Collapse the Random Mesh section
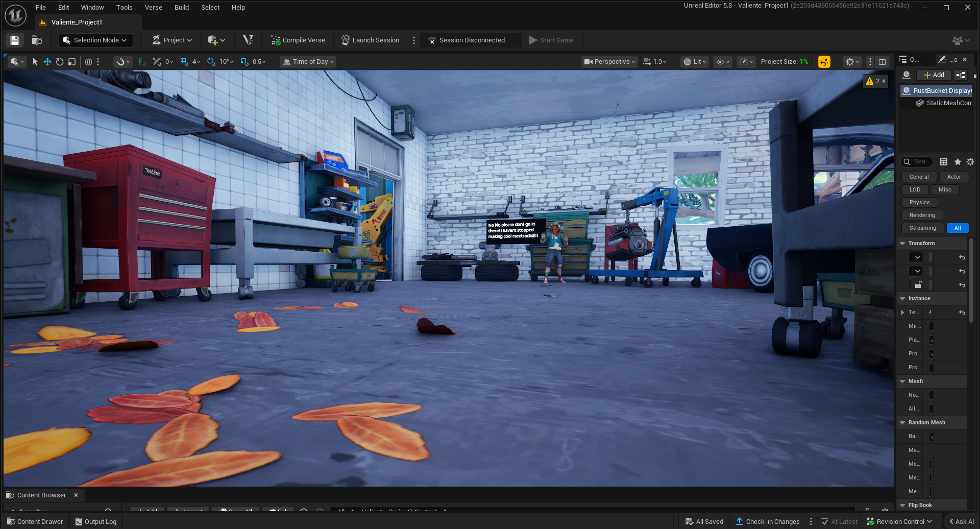Image resolution: width=980 pixels, height=529 pixels. pos(902,423)
